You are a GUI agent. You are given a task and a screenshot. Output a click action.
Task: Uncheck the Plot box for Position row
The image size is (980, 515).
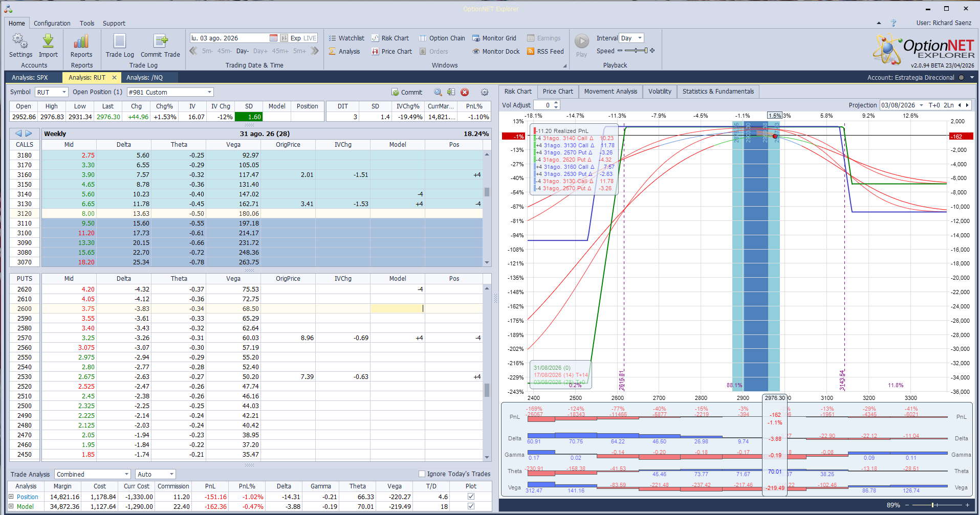click(471, 497)
